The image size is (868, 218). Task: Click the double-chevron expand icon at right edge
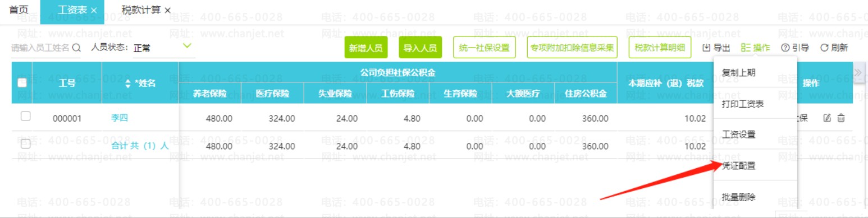click(x=858, y=72)
